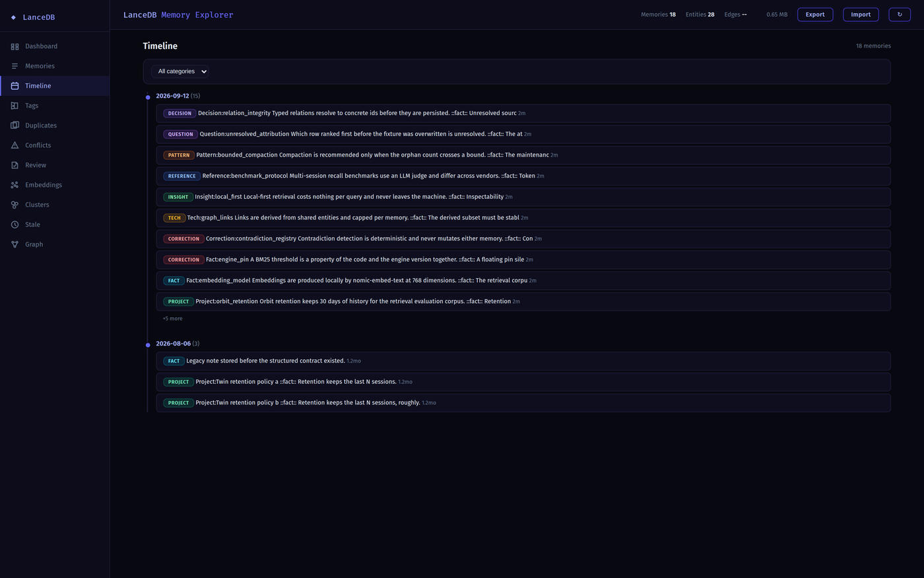Select the 2026-09-12 timeline date marker

point(148,97)
